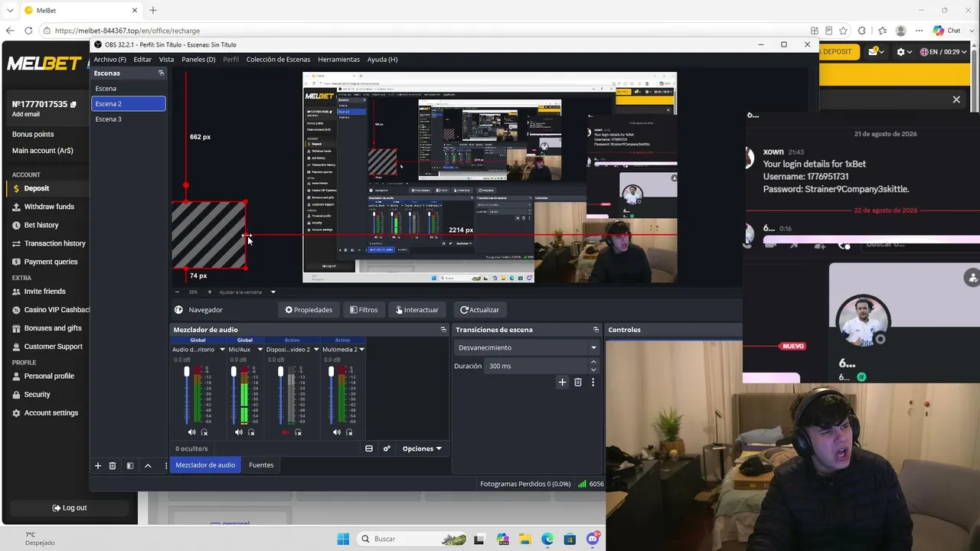Screen dimensions: 980x551
Task: Undock the Escenas panel
Action: [161, 73]
